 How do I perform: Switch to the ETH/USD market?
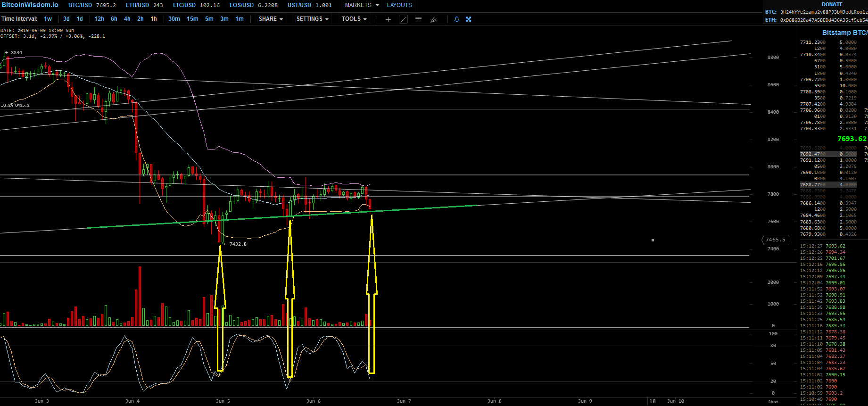point(144,5)
